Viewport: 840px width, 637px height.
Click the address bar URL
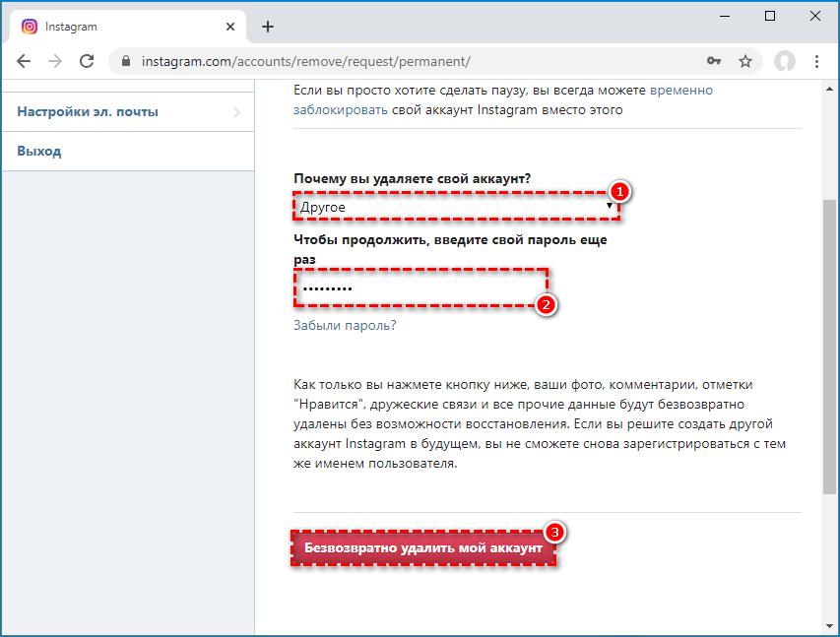click(x=306, y=61)
